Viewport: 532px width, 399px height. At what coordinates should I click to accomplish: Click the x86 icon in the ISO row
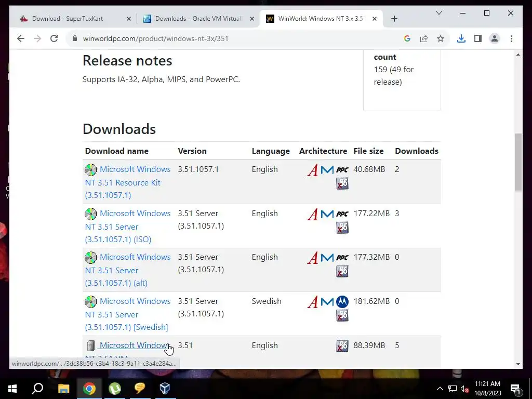click(x=342, y=228)
